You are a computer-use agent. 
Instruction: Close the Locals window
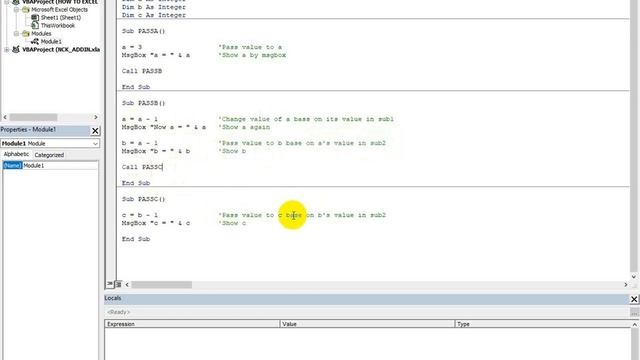(634, 299)
